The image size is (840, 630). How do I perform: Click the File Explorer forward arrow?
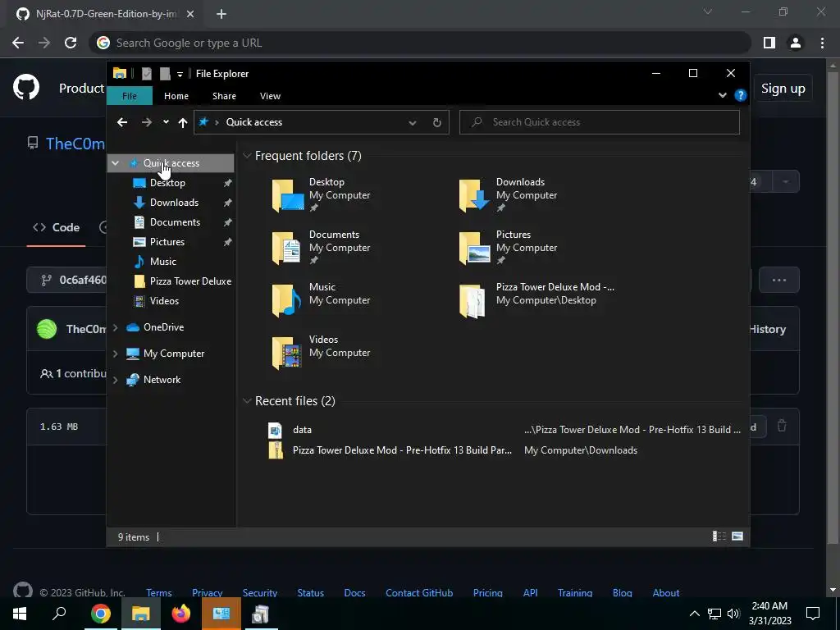point(146,122)
